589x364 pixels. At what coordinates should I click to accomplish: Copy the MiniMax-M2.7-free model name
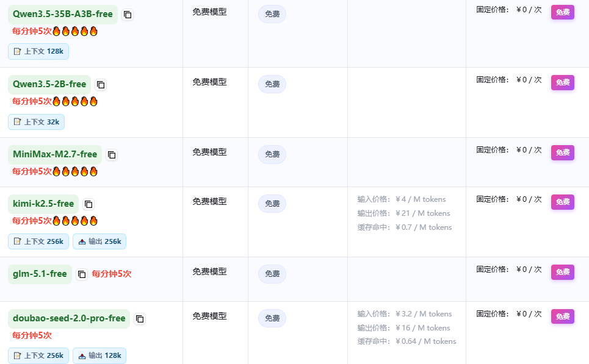tap(112, 155)
